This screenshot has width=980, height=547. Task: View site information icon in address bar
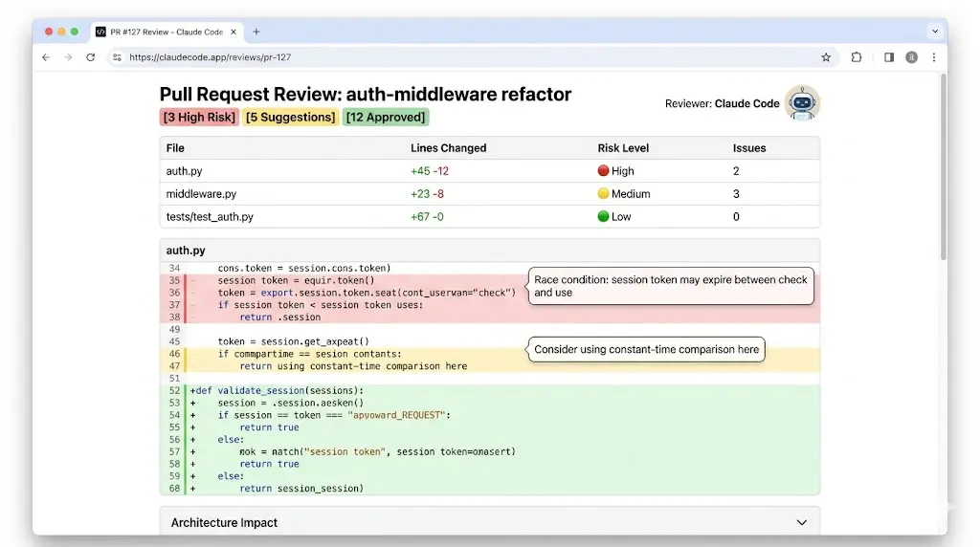point(117,56)
